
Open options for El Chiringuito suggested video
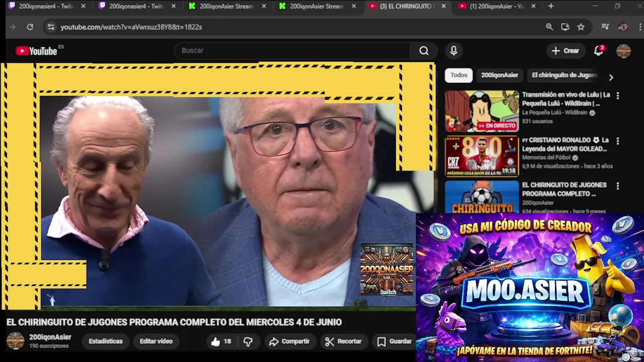(618, 186)
